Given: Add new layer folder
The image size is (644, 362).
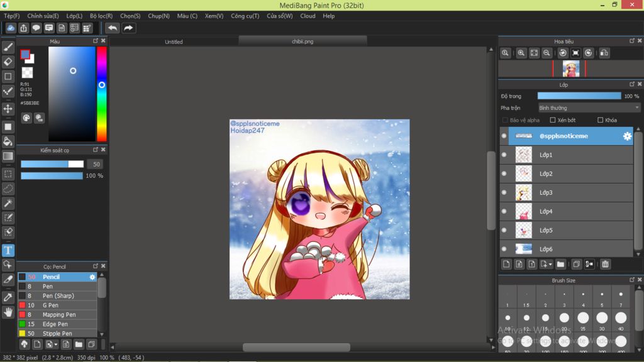Looking at the screenshot, I should pyautogui.click(x=560, y=265).
